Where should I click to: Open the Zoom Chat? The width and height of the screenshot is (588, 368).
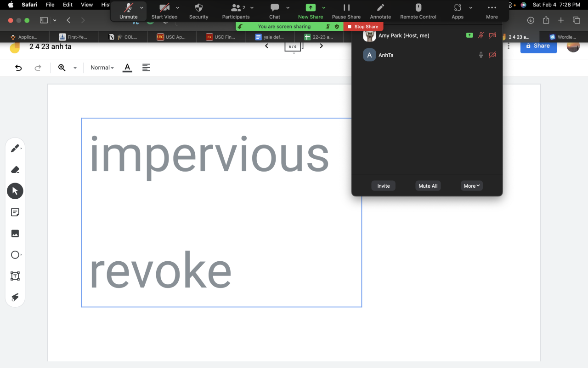coord(275,11)
